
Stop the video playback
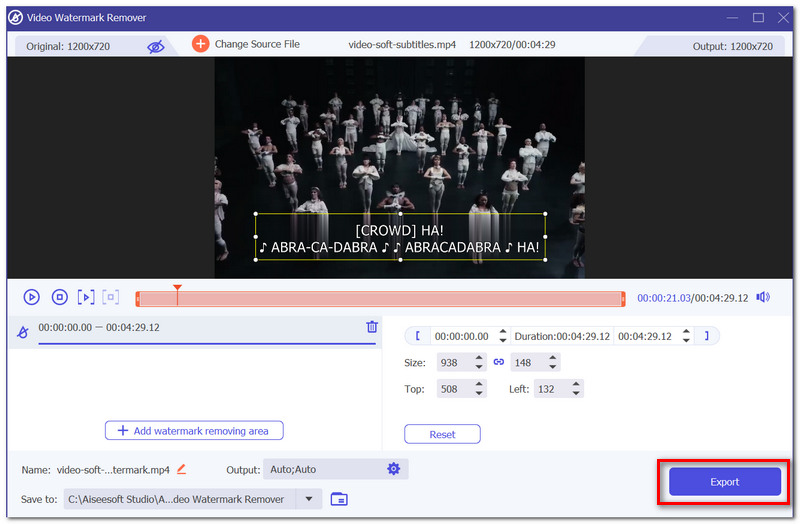[60, 296]
